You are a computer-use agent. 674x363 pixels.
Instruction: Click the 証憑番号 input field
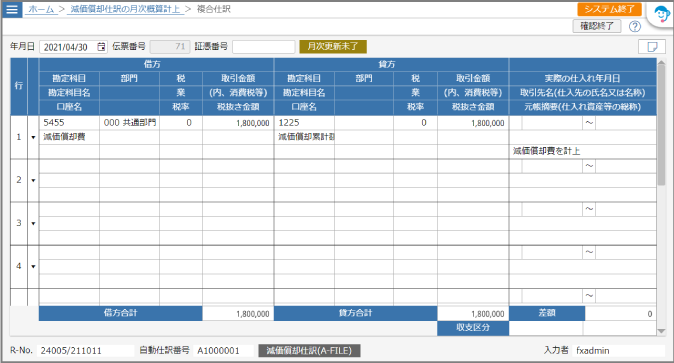coord(263,47)
